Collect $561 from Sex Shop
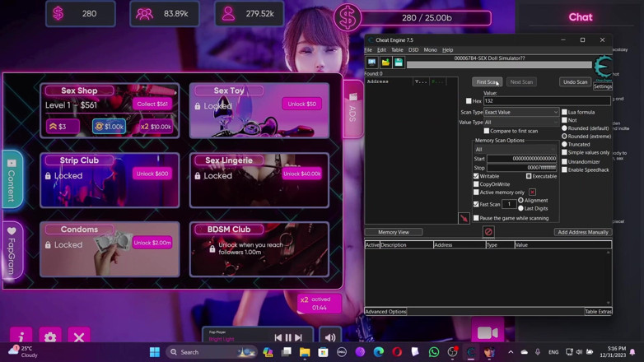Image resolution: width=644 pixels, height=362 pixels. tap(152, 104)
